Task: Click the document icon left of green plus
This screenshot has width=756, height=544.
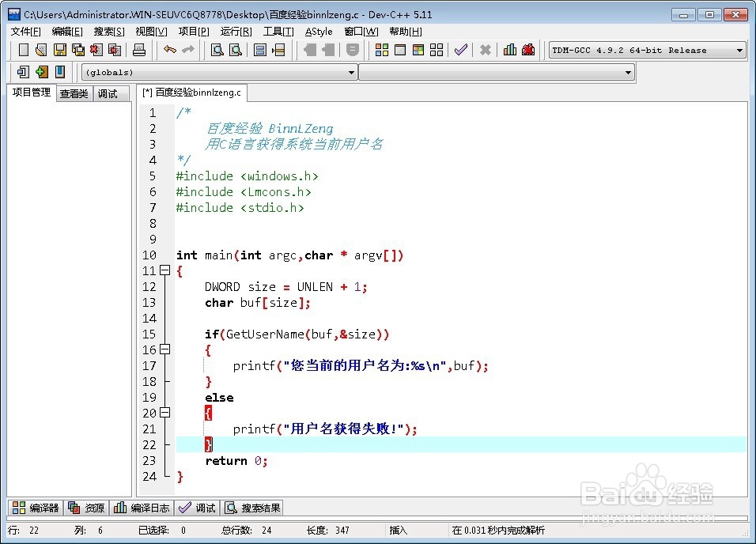Action: pos(23,72)
